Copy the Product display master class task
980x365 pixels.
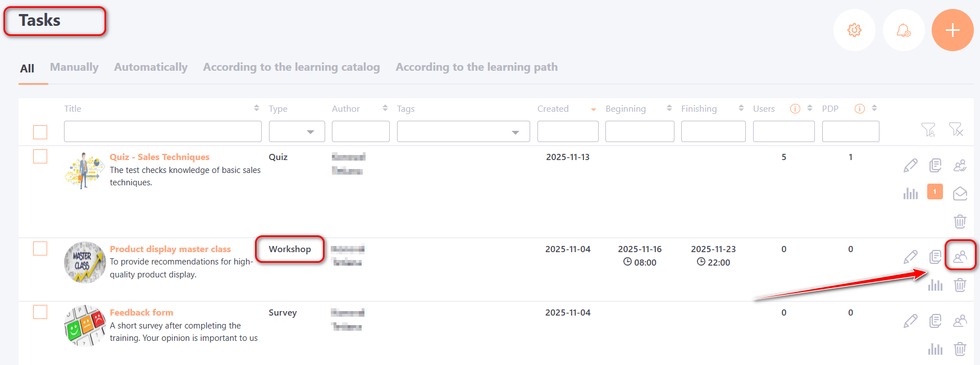point(935,257)
